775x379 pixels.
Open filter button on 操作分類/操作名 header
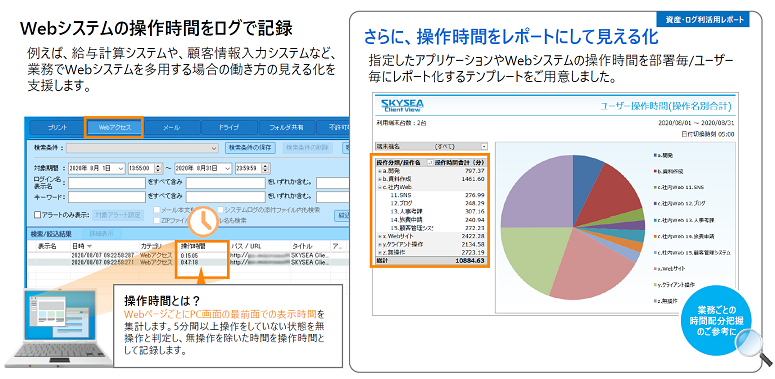pos(430,162)
